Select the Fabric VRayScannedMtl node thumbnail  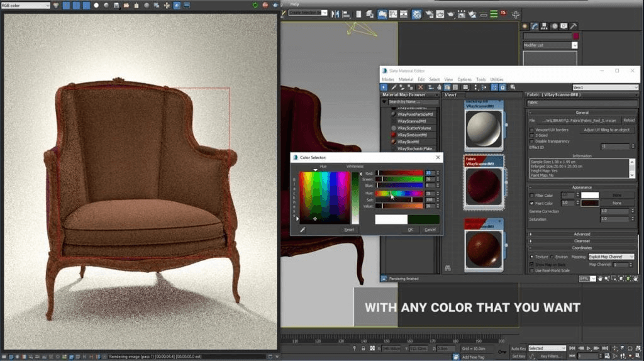click(x=484, y=186)
